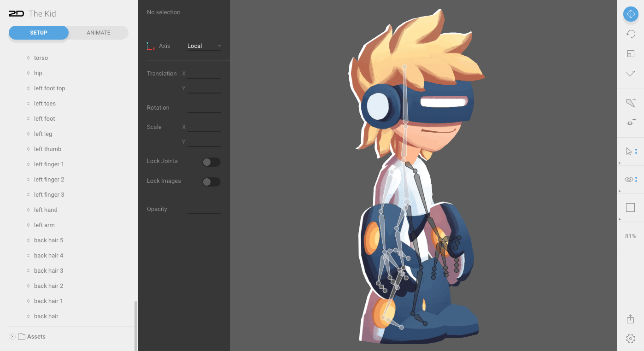The width and height of the screenshot is (644, 351).
Task: Open the 81% zoom level control
Action: (631, 236)
